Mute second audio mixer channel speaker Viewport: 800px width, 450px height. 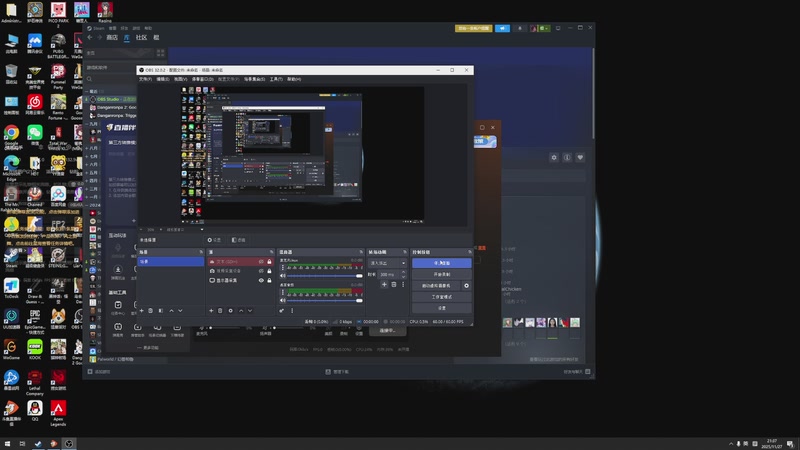point(283,301)
